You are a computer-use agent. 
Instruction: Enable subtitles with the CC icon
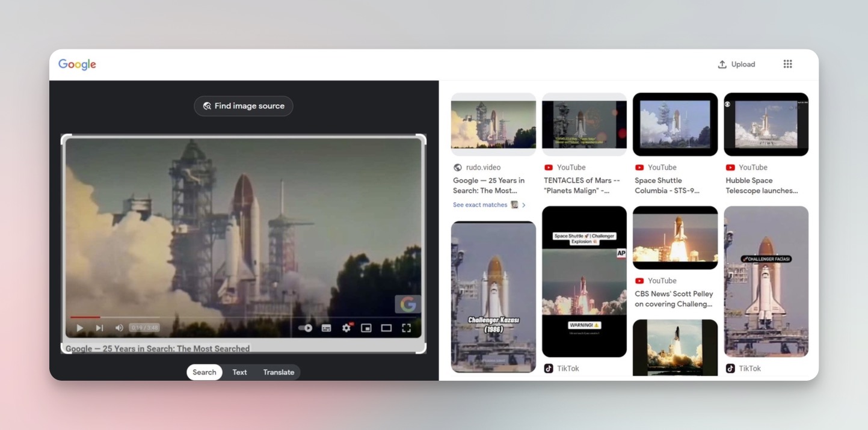pos(325,328)
